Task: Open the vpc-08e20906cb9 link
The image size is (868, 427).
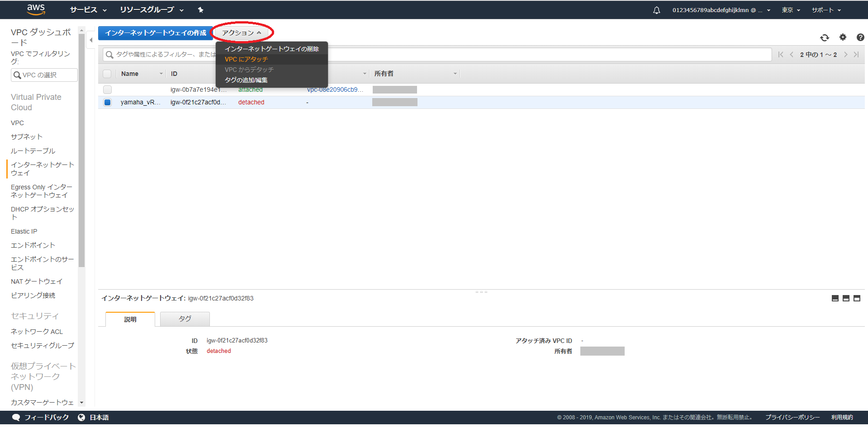Action: [x=335, y=89]
